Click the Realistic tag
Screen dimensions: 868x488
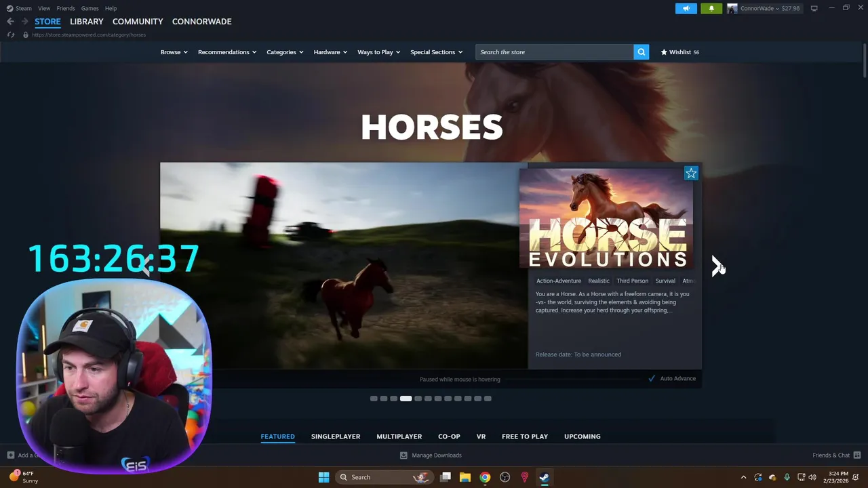click(599, 281)
